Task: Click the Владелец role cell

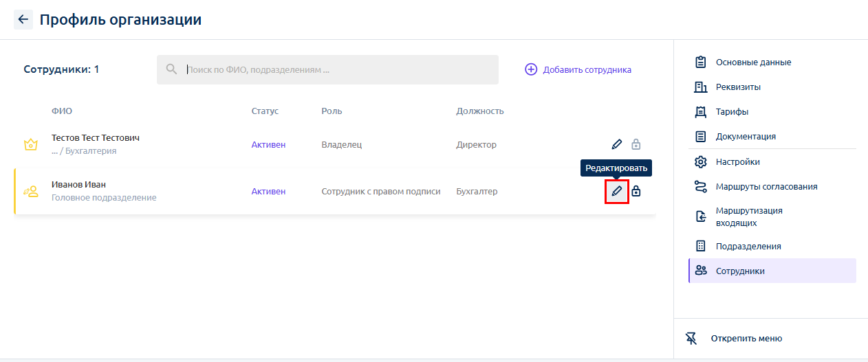Action: coord(342,145)
